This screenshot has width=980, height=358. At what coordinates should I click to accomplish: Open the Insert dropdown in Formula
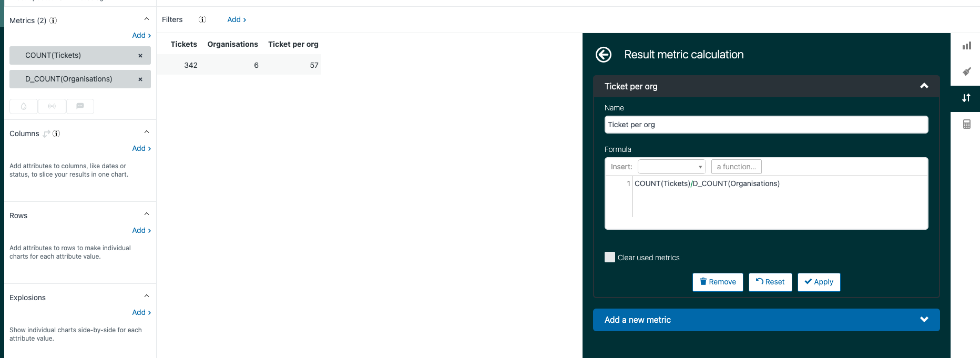[x=671, y=167]
